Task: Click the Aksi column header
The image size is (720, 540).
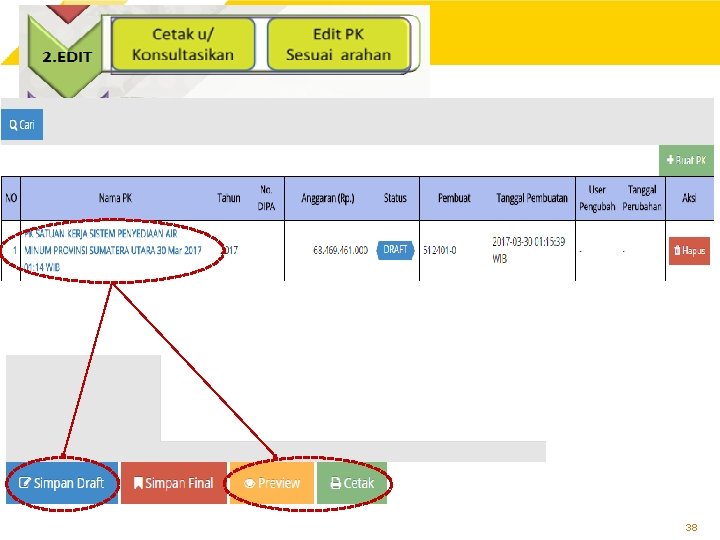Action: click(x=689, y=198)
